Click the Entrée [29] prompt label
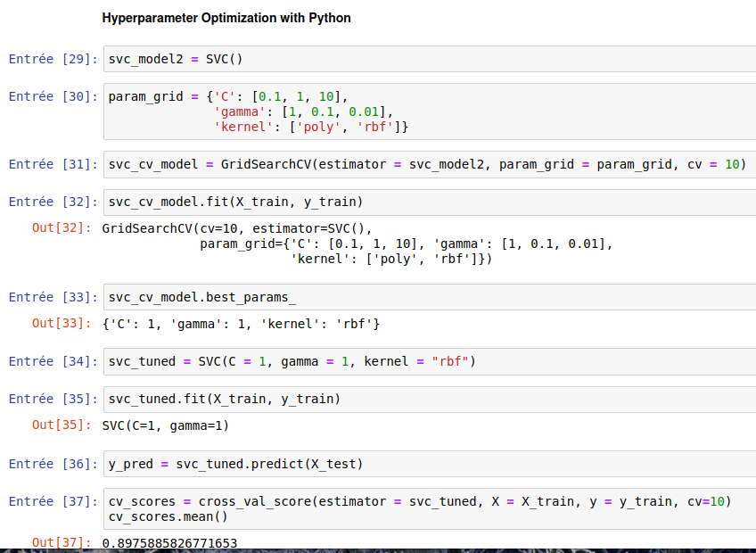This screenshot has width=756, height=553. click(x=53, y=60)
